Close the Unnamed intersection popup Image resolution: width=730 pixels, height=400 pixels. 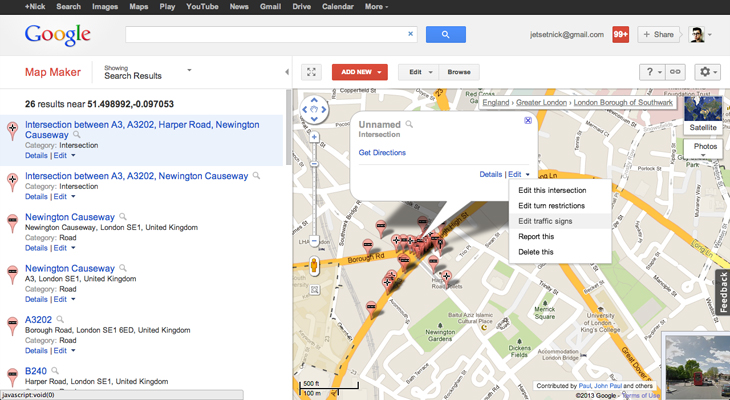(528, 120)
